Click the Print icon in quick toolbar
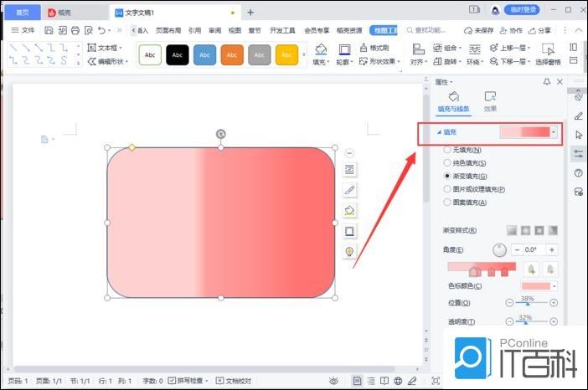Viewport: 588px width, 390px height. [x=75, y=30]
